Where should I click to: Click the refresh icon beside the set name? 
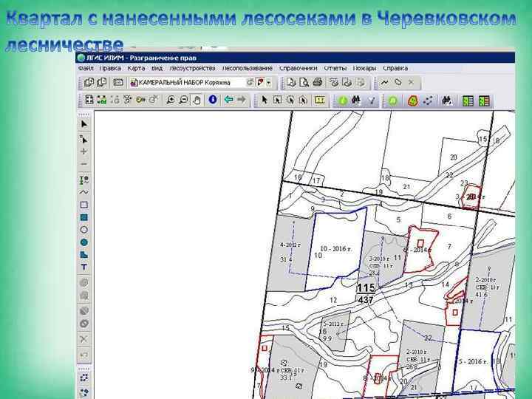[250, 83]
